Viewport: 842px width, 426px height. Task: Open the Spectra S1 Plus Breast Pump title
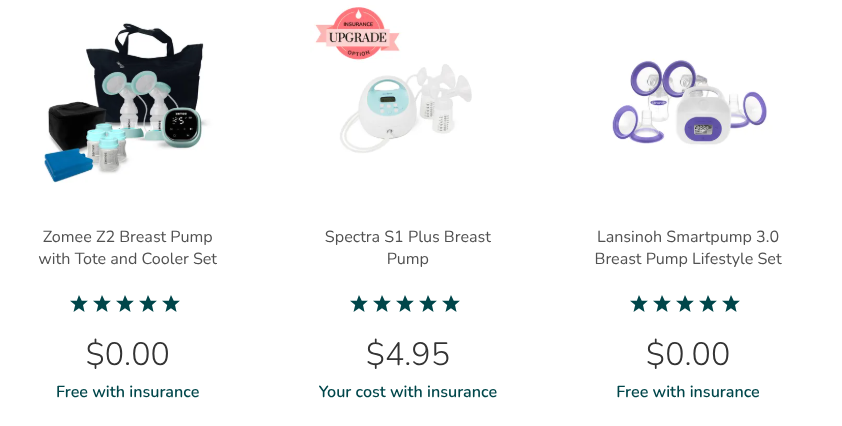click(x=408, y=248)
